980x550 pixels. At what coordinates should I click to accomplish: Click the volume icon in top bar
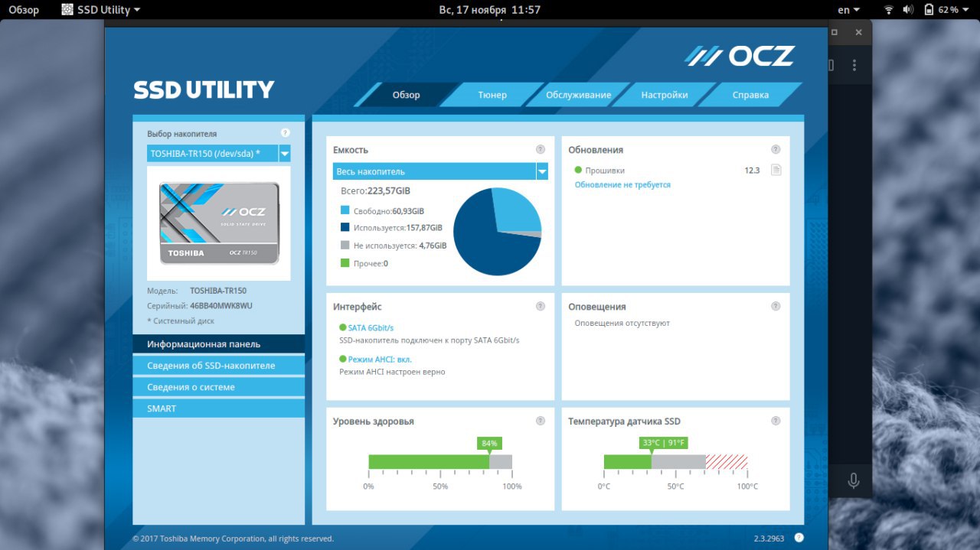(x=908, y=10)
